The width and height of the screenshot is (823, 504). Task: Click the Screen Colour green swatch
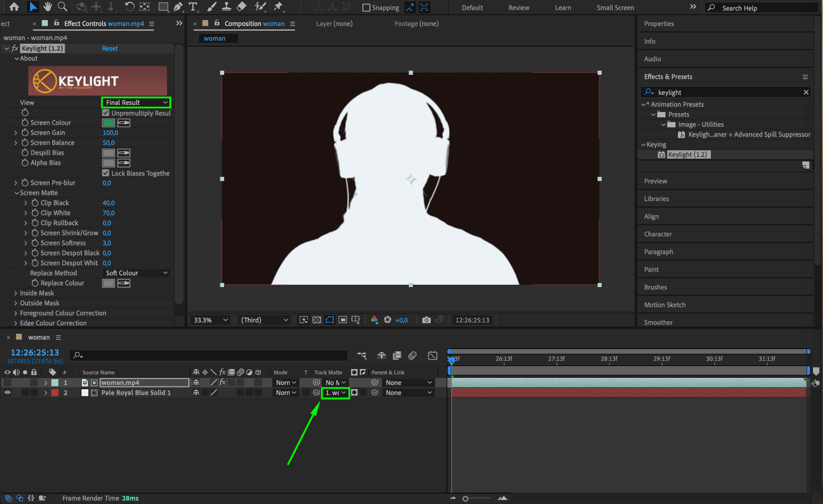pos(109,123)
